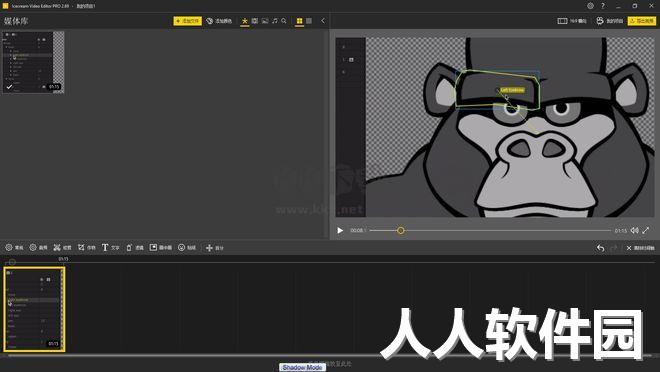Image resolution: width=660 pixels, height=372 pixels.
Task: Open General settings tool in timeline toolbar
Action: pos(14,248)
